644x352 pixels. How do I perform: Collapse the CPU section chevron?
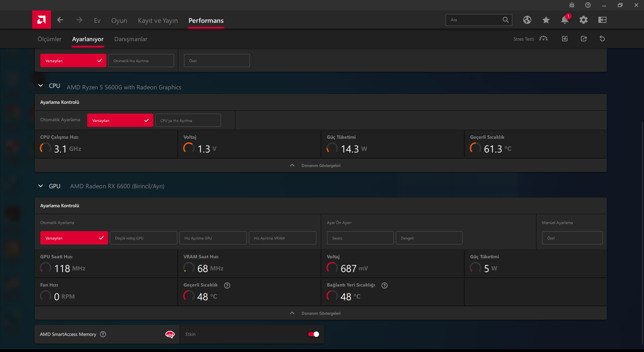[x=41, y=86]
